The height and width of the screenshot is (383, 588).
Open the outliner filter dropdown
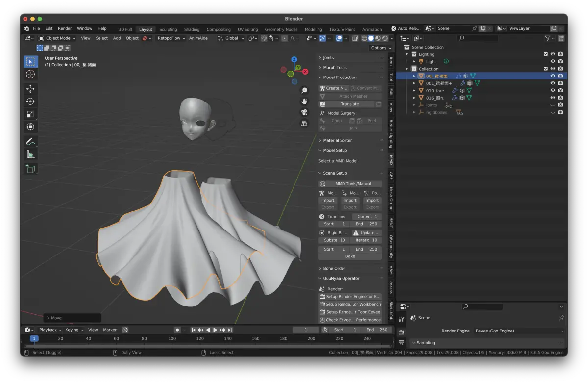[550, 38]
